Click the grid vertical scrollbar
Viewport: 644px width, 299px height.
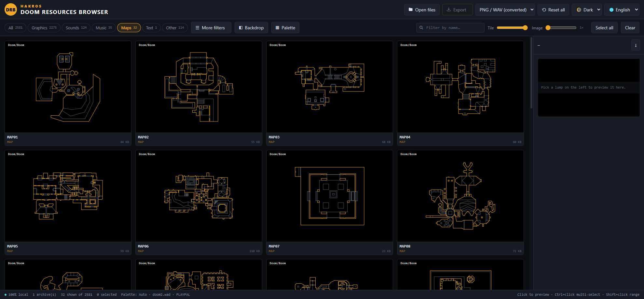pyautogui.click(x=531, y=73)
